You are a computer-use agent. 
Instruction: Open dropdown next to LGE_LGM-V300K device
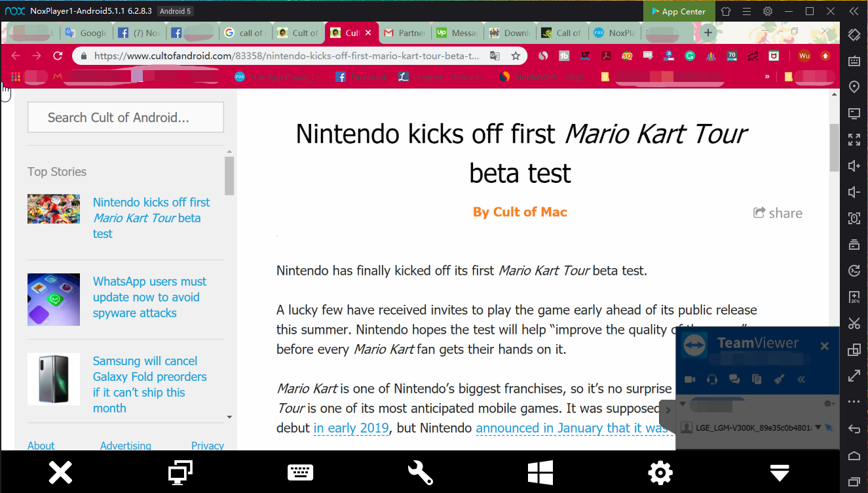[x=818, y=427]
